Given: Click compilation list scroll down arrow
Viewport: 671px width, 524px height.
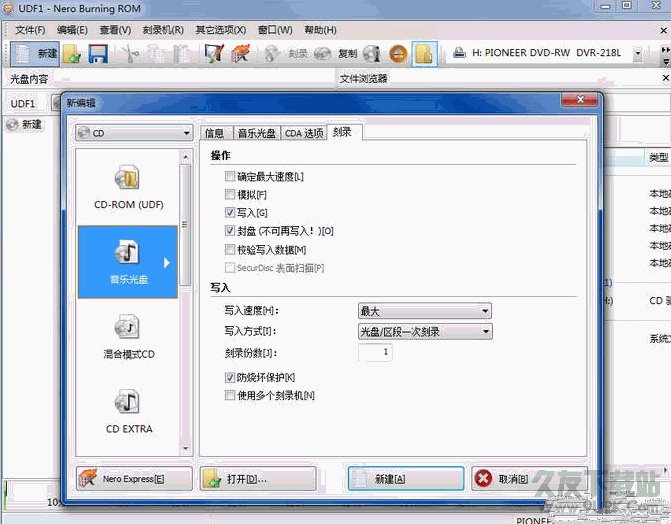Looking at the screenshot, I should (x=185, y=448).
